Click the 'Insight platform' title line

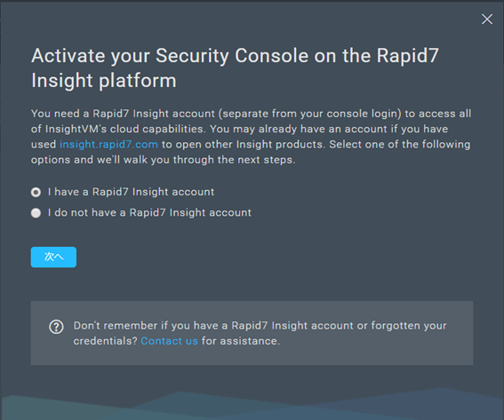[104, 80]
